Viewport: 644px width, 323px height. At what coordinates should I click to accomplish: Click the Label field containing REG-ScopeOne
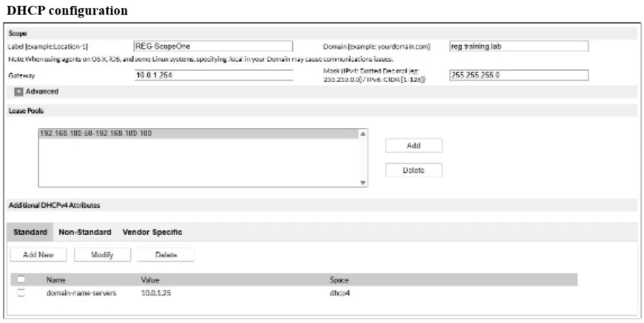213,47
